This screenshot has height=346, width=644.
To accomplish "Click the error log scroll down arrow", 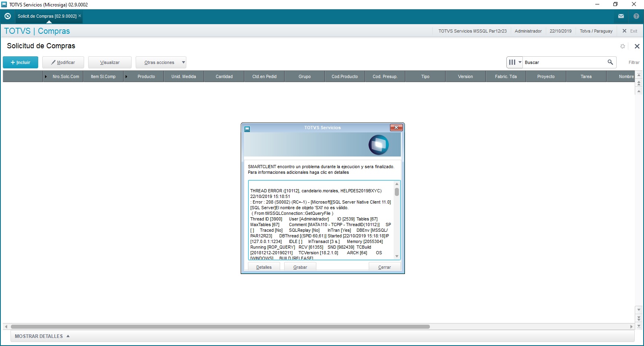I will [397, 256].
